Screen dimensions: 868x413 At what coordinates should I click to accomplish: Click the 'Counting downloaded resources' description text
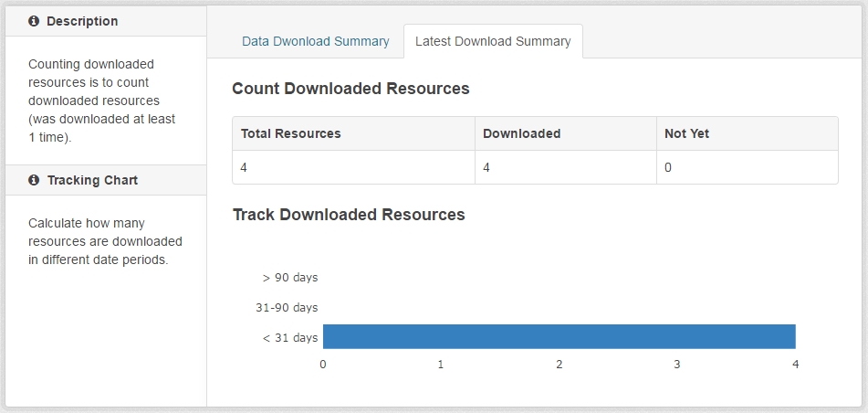[102, 101]
